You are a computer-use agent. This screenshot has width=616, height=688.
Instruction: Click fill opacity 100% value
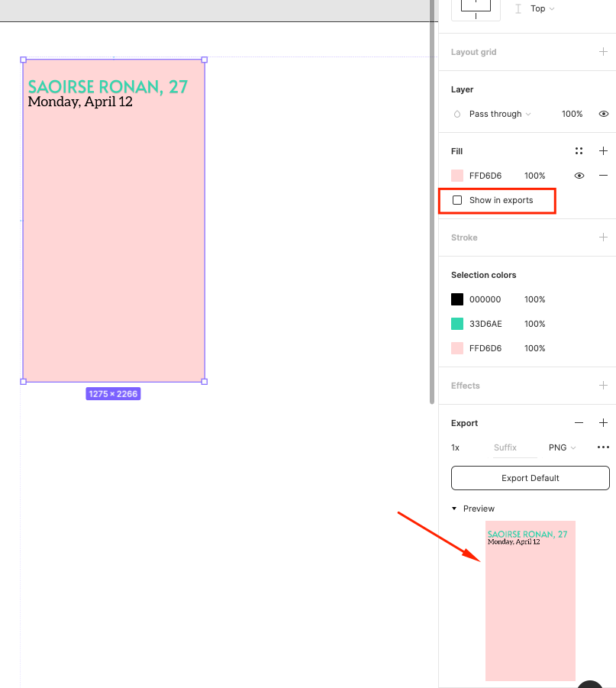[535, 176]
